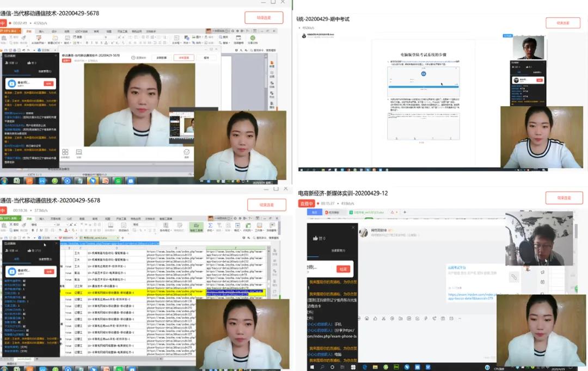Click Italic in the WPS presentation ribbon
Image resolution: width=588 pixels, height=371 pixels.
[92, 42]
